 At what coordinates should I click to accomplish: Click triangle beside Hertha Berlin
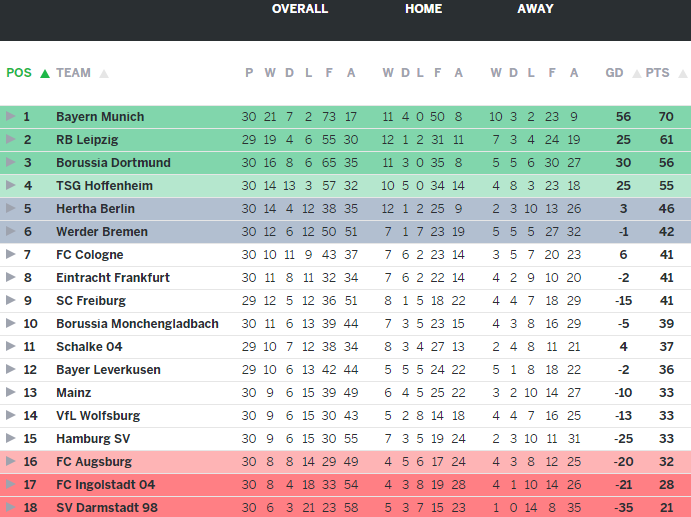click(10, 209)
